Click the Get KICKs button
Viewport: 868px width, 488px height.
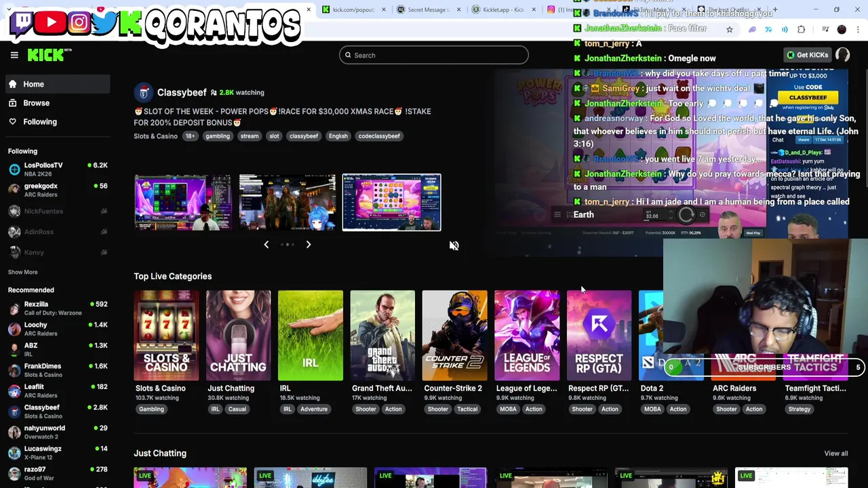(x=807, y=55)
